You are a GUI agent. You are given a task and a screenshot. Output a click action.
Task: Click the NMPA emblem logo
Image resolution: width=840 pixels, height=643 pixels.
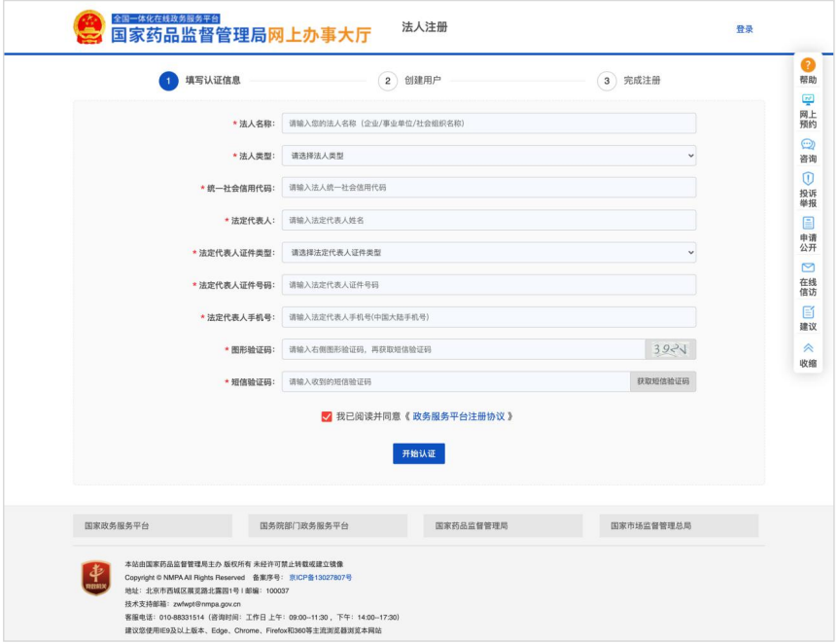(91, 26)
